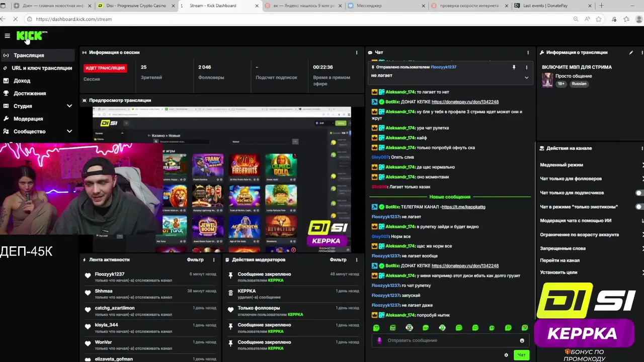The width and height of the screenshot is (644, 362).
Task: Expand Установить цели option
Action: pos(592,273)
